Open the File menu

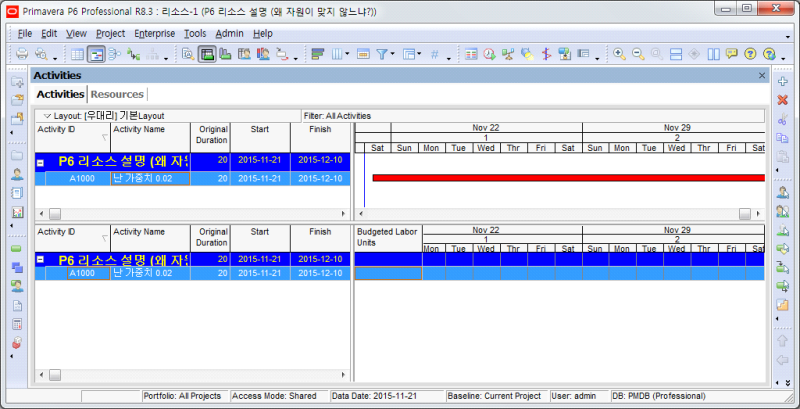[25, 34]
